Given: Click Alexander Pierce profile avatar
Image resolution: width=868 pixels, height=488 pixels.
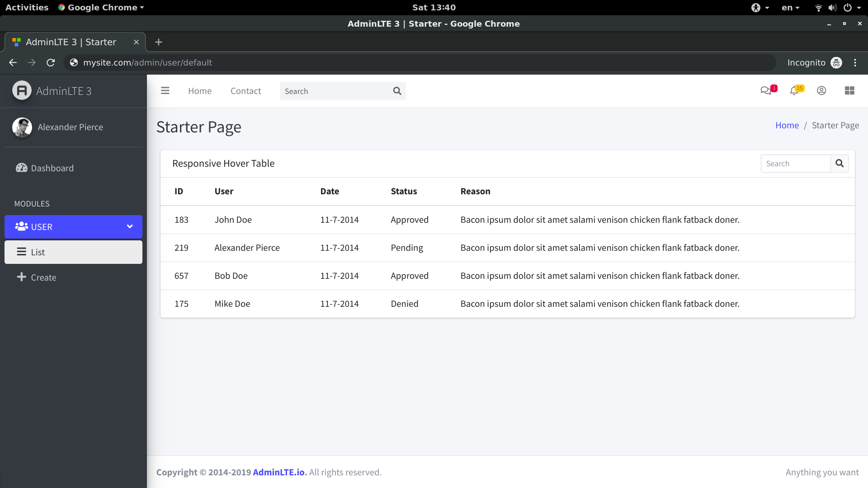Looking at the screenshot, I should point(22,127).
